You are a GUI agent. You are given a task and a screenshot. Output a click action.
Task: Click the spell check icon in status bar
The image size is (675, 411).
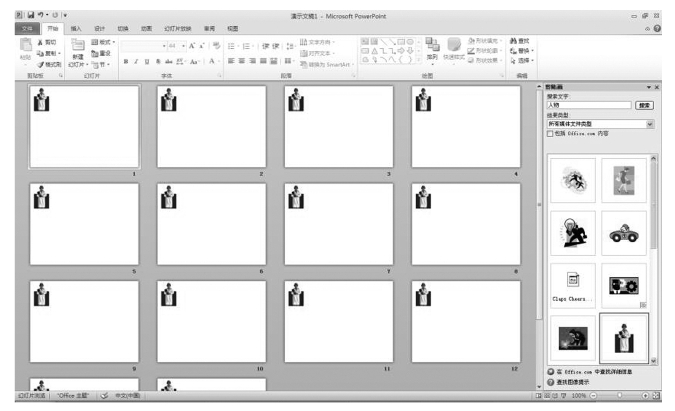click(x=104, y=396)
